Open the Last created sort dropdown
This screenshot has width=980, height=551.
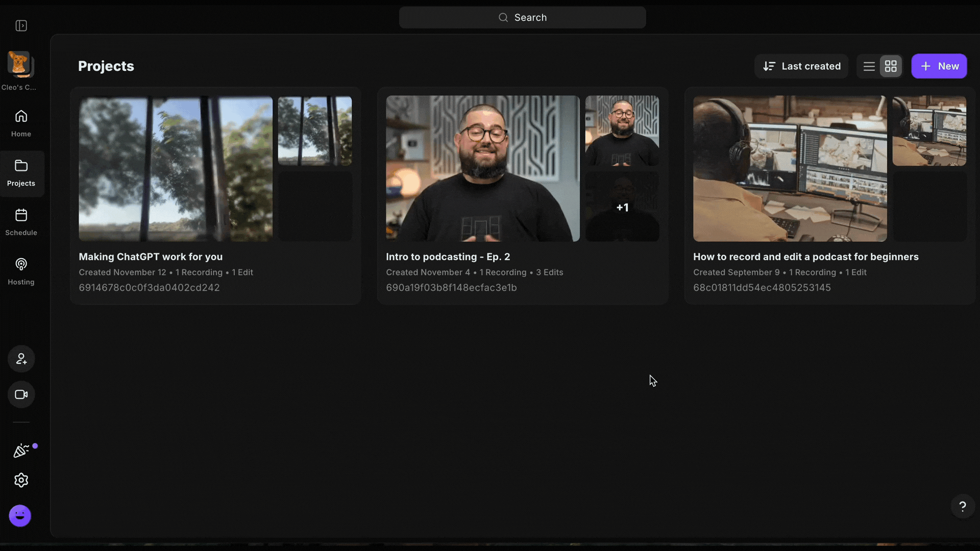pos(801,66)
